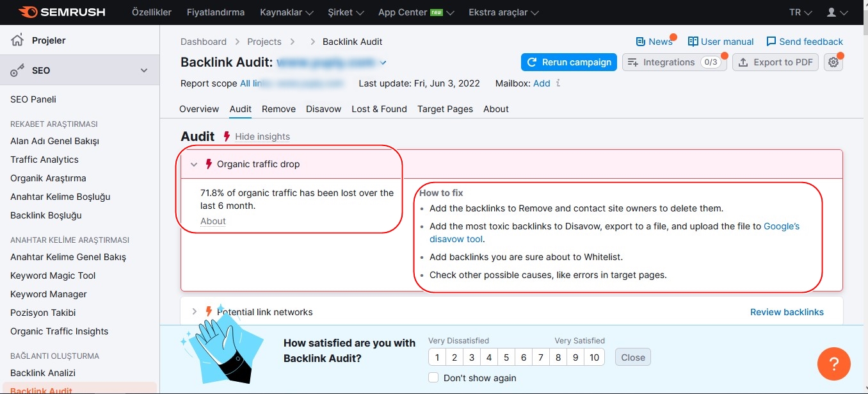
Task: Close the satisfaction survey
Action: 633,357
